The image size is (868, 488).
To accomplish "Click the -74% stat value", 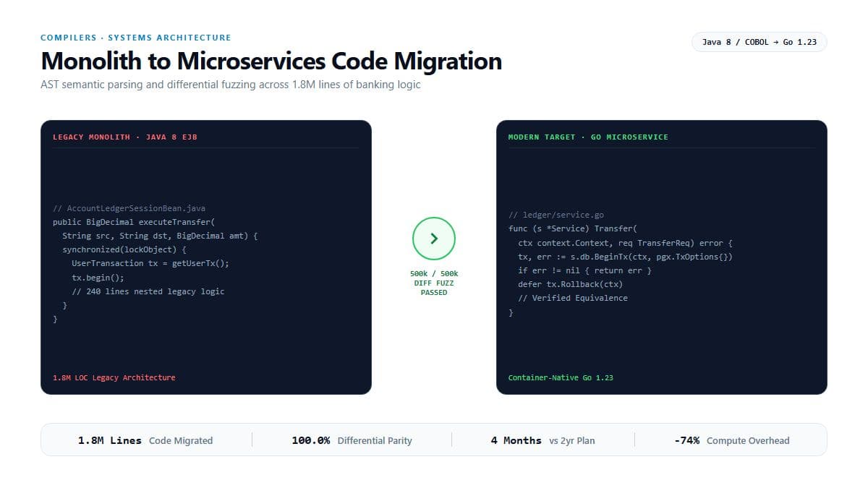I will pyautogui.click(x=686, y=440).
